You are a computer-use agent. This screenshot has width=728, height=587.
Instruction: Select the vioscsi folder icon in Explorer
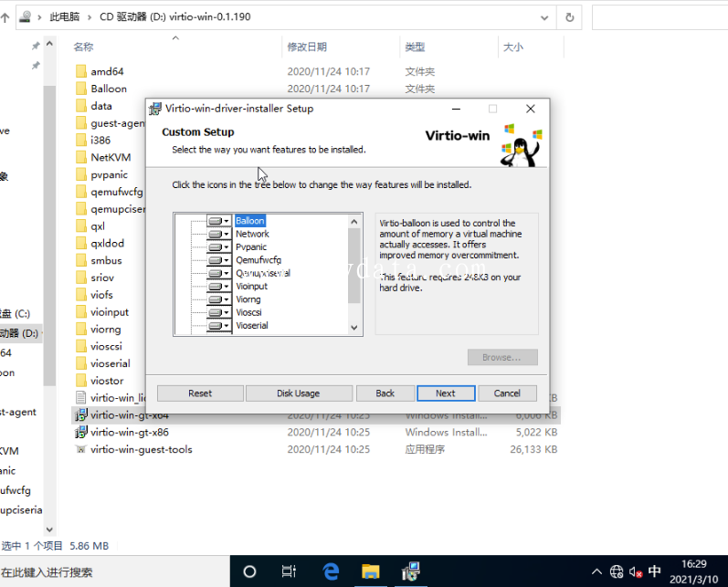[81, 346]
